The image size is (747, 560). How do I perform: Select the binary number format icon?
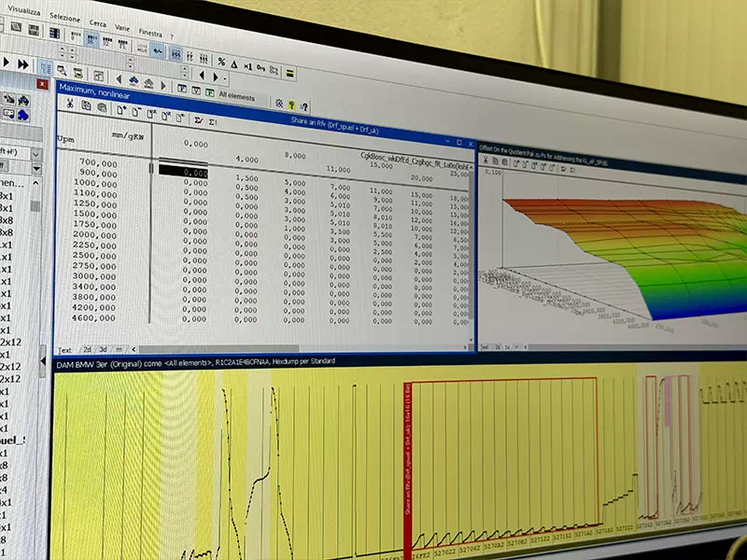pos(204,59)
